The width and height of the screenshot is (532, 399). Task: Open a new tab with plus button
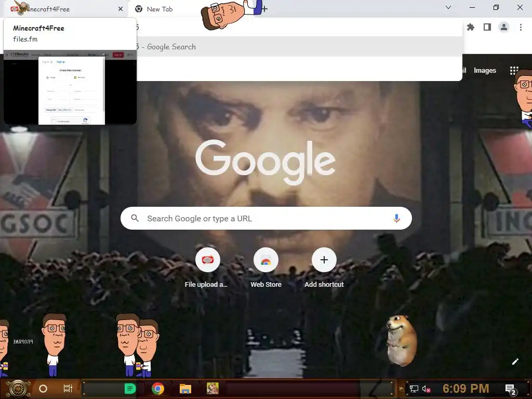point(264,9)
